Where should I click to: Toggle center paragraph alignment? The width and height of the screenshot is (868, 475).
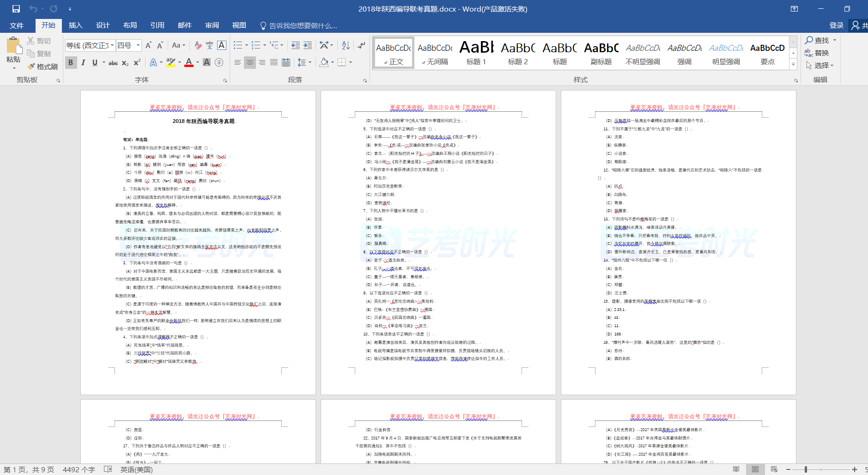[250, 62]
